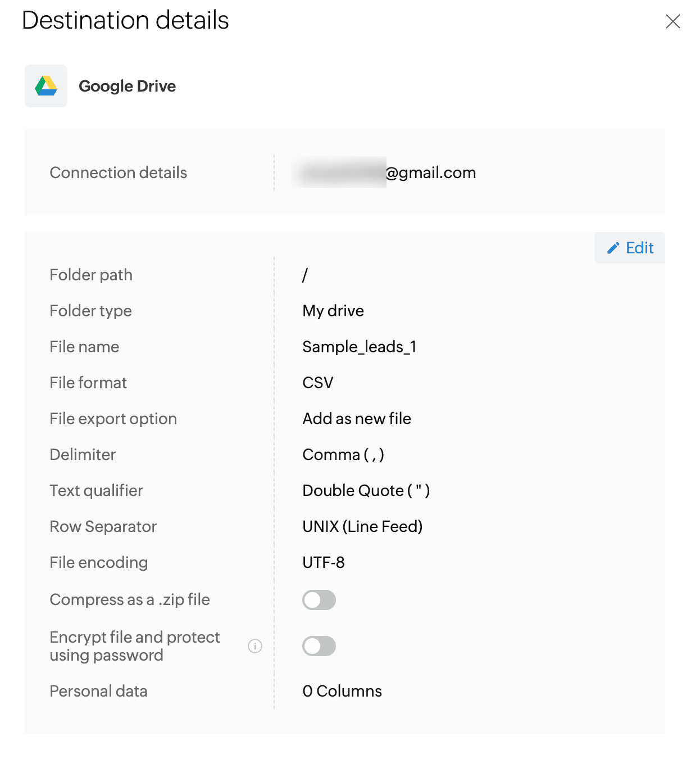Click the info icon beside Encrypt file
700x764 pixels.
pos(255,646)
